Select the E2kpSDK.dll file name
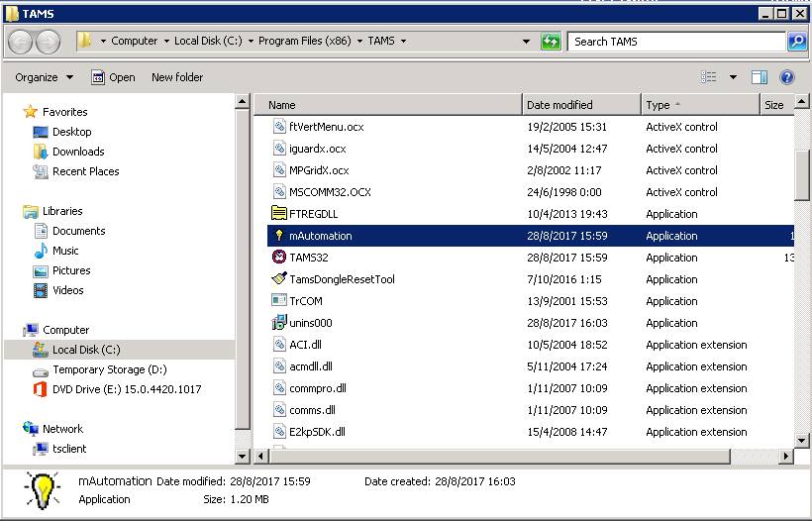 click(317, 432)
